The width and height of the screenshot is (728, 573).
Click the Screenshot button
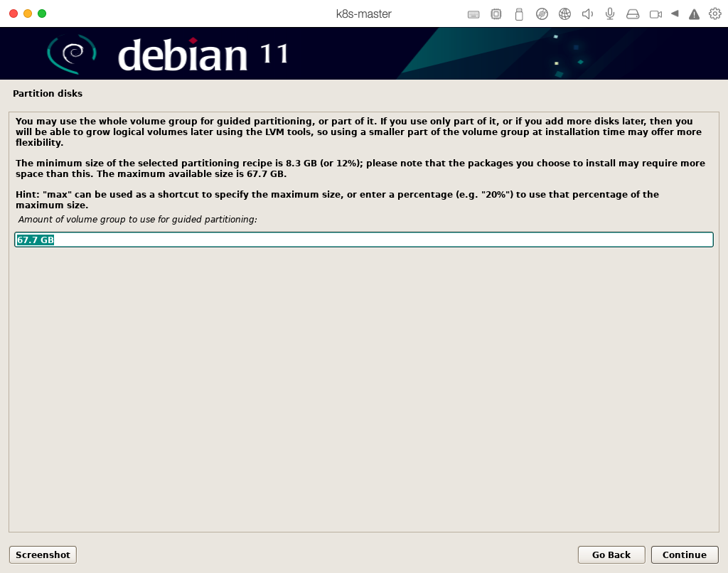pos(43,555)
